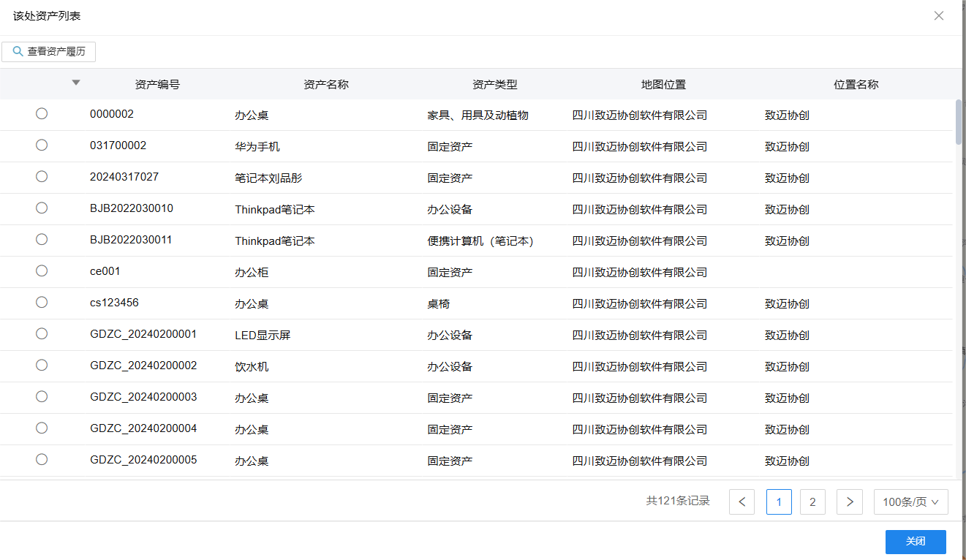
Task: Select radio button for asset ce001
Action: [42, 270]
